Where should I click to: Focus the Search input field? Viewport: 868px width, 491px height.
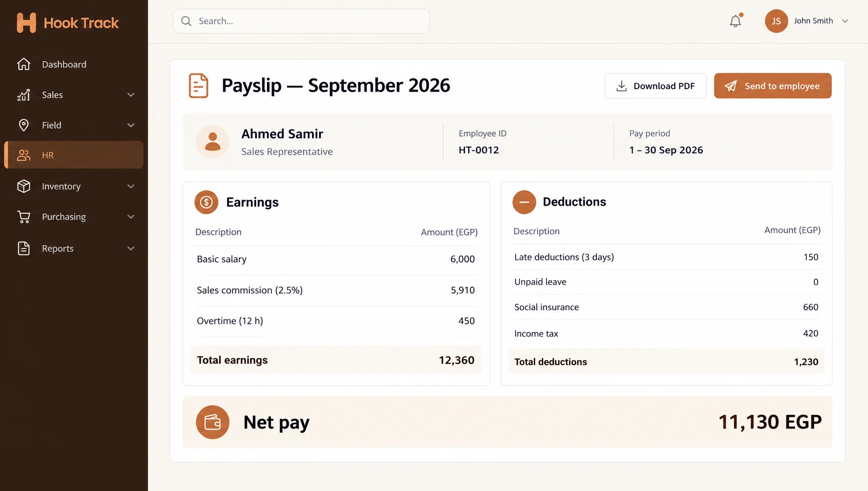[301, 21]
